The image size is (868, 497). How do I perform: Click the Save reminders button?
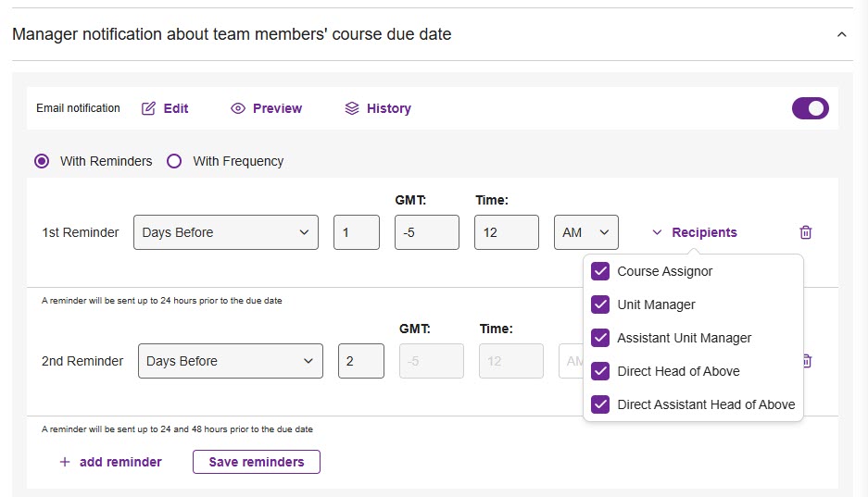click(256, 462)
